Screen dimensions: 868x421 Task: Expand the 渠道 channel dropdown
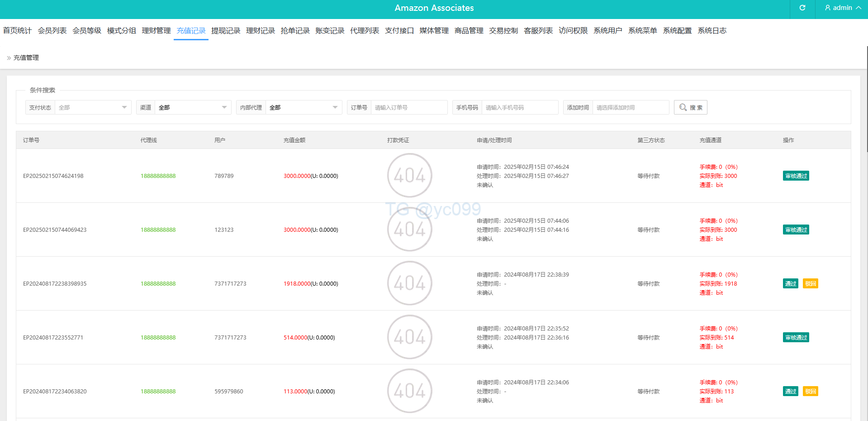[x=193, y=107]
